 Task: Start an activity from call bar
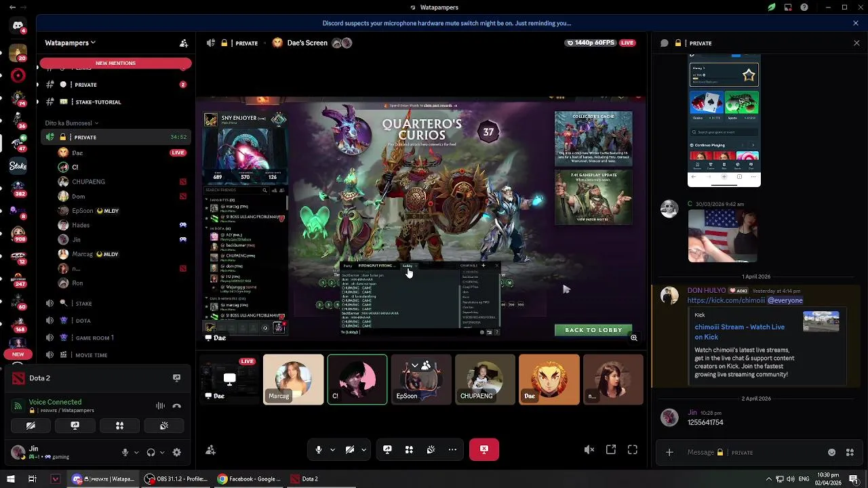tap(409, 449)
